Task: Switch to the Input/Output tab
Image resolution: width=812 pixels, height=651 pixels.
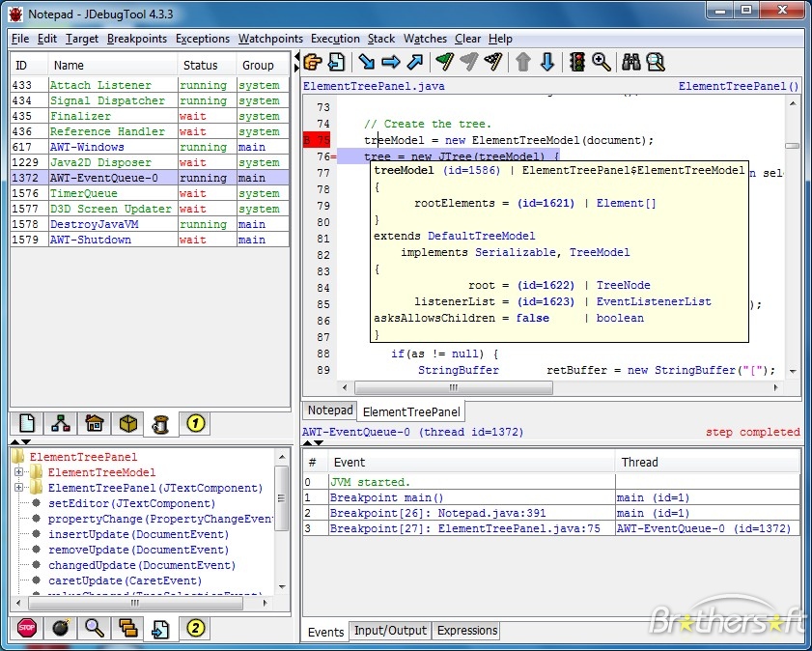Action: point(390,631)
